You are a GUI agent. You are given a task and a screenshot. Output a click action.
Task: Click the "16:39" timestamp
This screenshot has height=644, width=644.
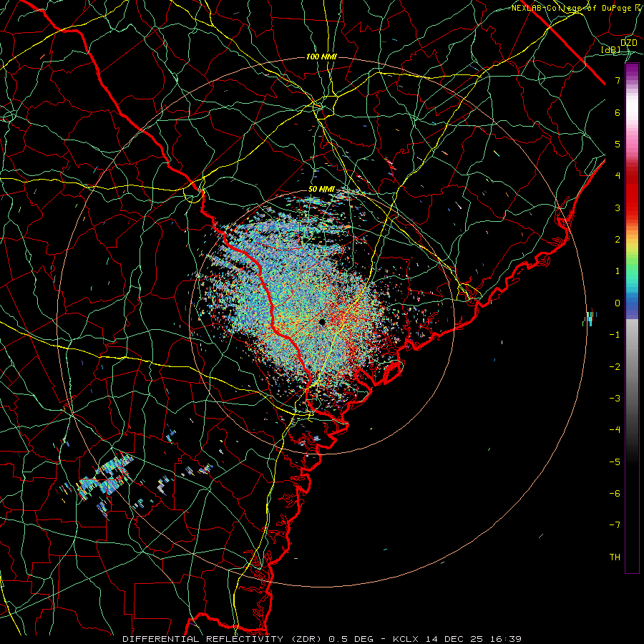pyautogui.click(x=506, y=639)
